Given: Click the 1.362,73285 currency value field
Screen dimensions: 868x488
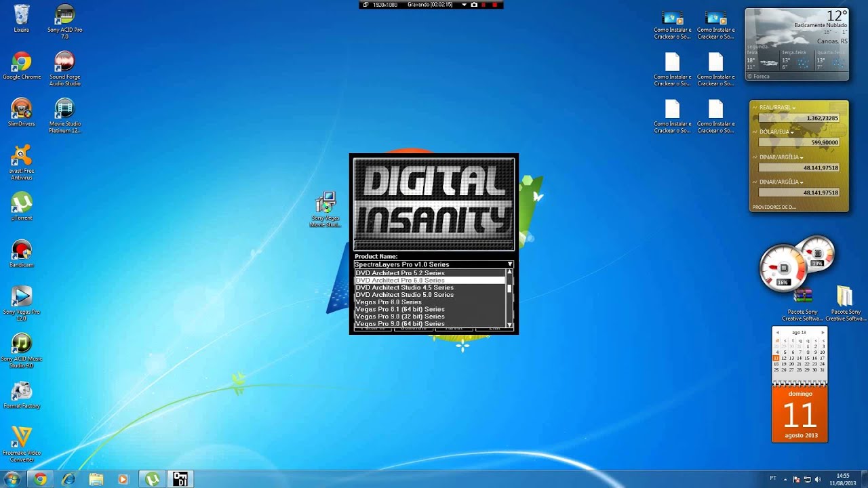Looking at the screenshot, I should [799, 118].
